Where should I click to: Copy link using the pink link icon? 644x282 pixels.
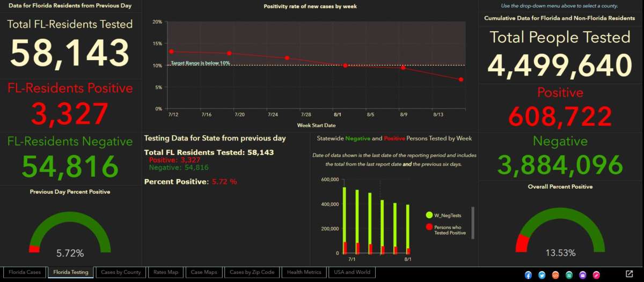click(x=596, y=274)
